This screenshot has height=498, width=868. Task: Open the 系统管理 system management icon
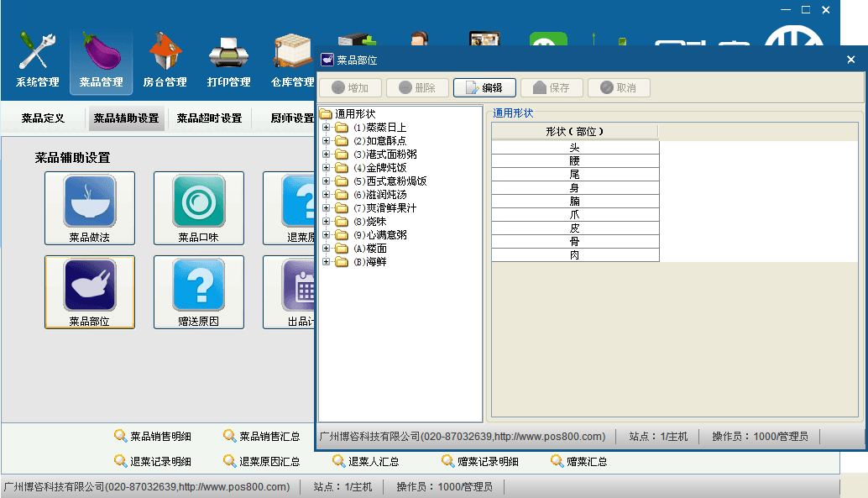pos(38,60)
